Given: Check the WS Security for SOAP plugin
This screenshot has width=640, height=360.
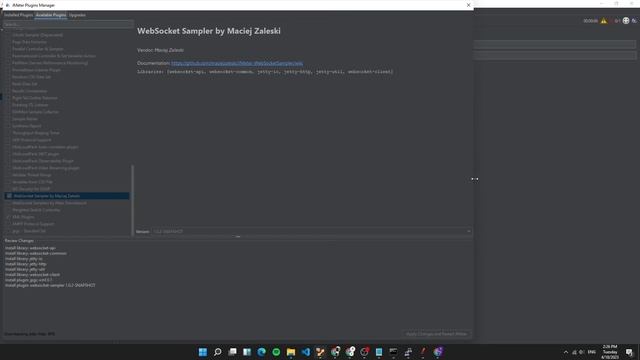Looking at the screenshot, I should (x=8, y=189).
